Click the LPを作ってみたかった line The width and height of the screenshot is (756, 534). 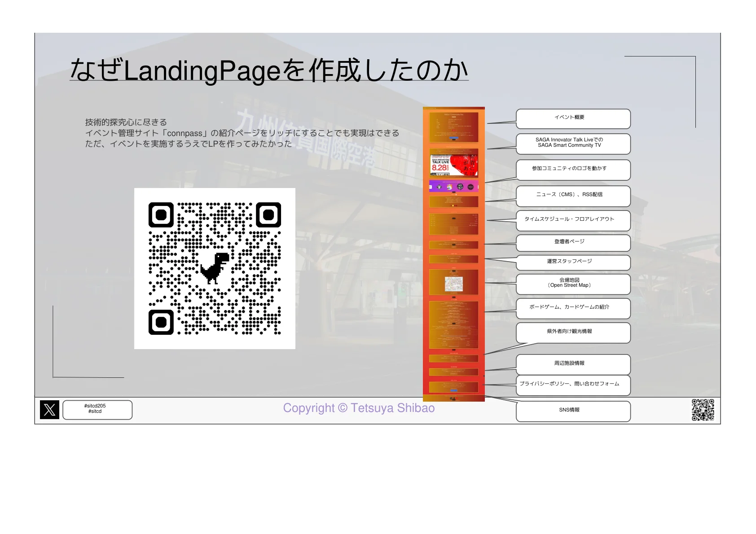click(x=189, y=144)
